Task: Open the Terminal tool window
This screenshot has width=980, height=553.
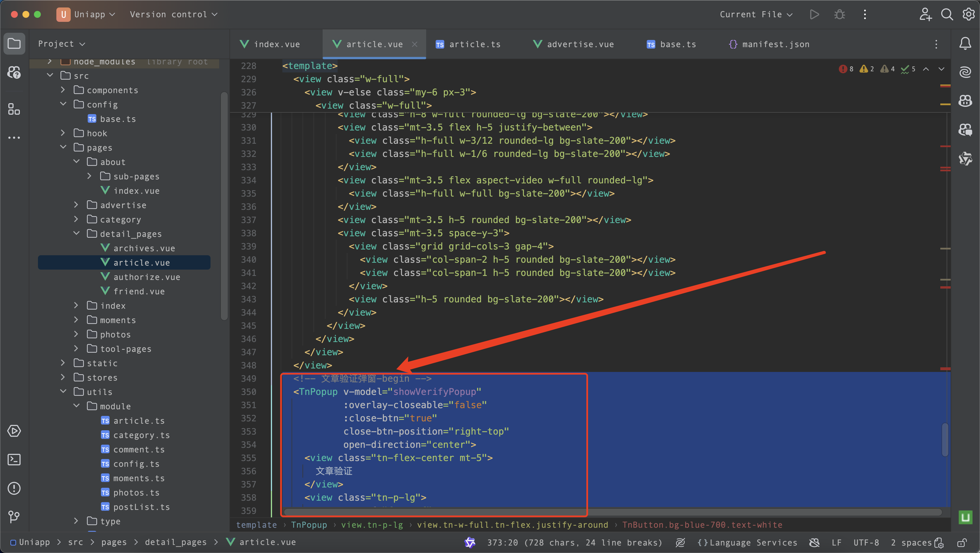Action: (x=14, y=459)
